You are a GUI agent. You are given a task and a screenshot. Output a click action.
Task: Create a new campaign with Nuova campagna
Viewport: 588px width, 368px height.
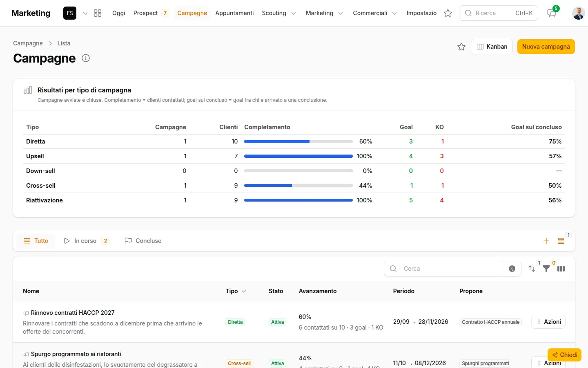pos(546,47)
